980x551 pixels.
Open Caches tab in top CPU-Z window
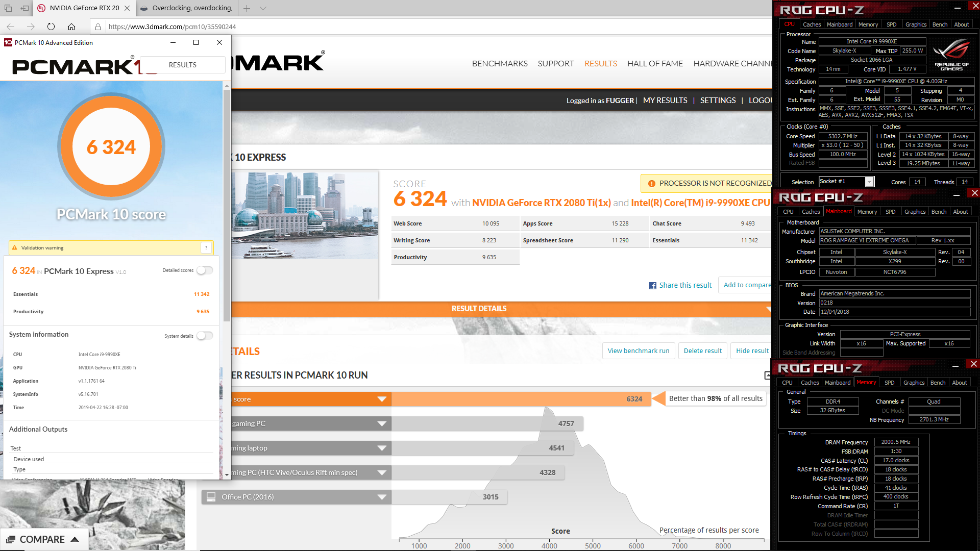(812, 24)
